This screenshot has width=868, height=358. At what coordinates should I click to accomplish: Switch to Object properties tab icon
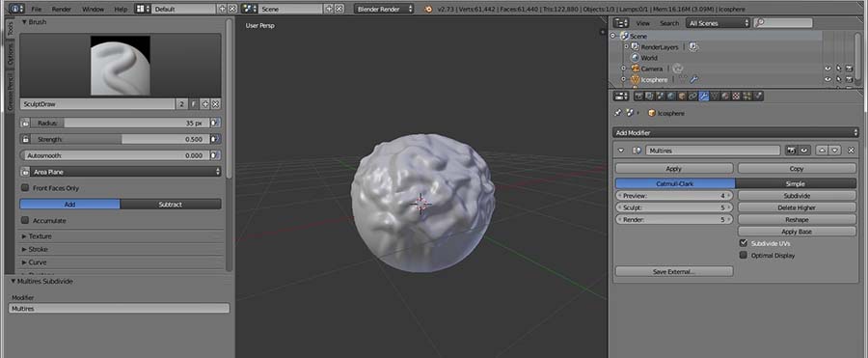(682, 96)
